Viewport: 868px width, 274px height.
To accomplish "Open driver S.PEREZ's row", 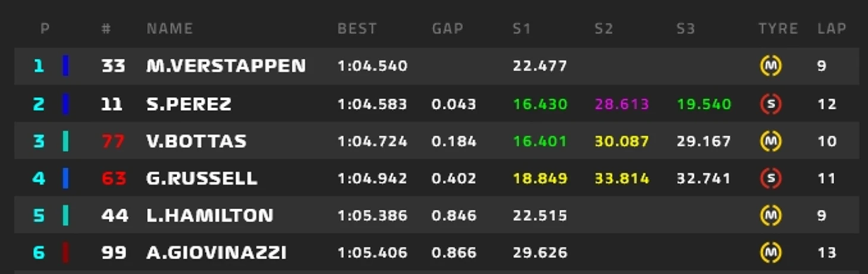I will click(436, 104).
